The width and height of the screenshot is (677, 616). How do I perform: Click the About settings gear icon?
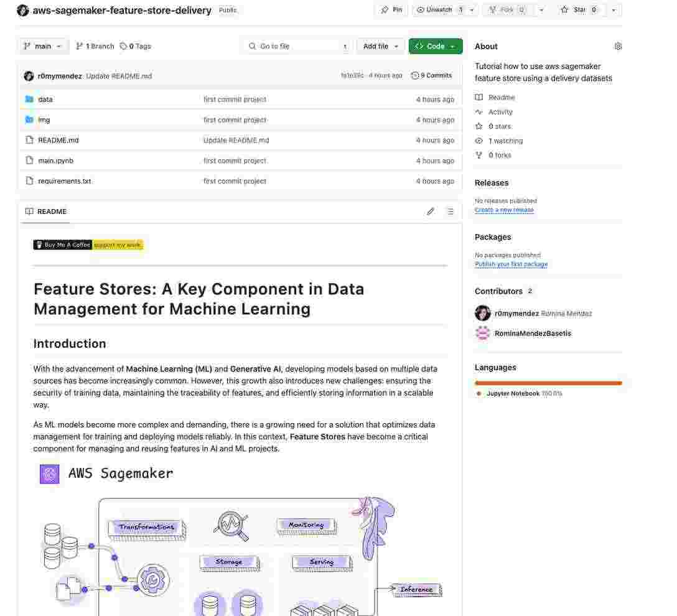618,46
